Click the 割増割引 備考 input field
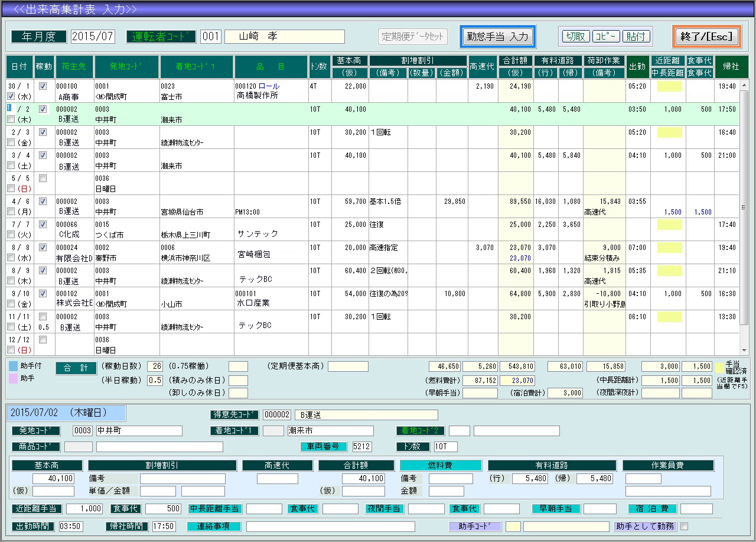This screenshot has width=756, height=542. (x=183, y=478)
